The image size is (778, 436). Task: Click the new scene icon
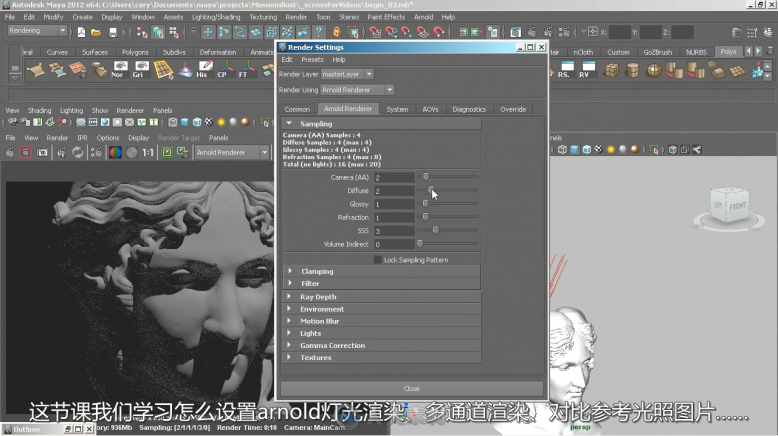[81, 33]
